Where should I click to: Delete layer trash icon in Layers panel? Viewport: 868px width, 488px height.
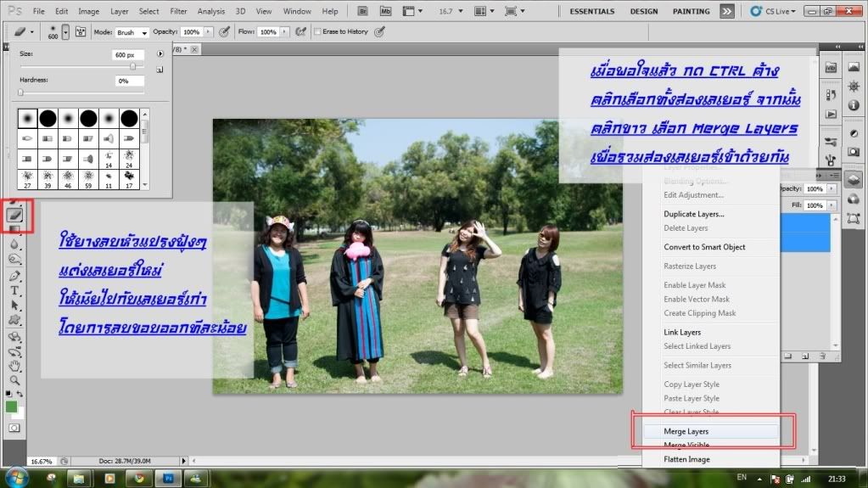[x=823, y=356]
